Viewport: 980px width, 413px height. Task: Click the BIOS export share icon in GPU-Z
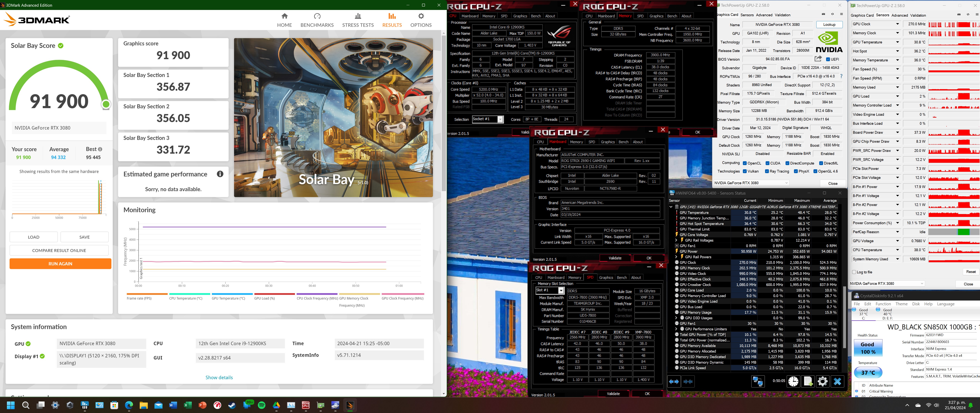point(818,59)
